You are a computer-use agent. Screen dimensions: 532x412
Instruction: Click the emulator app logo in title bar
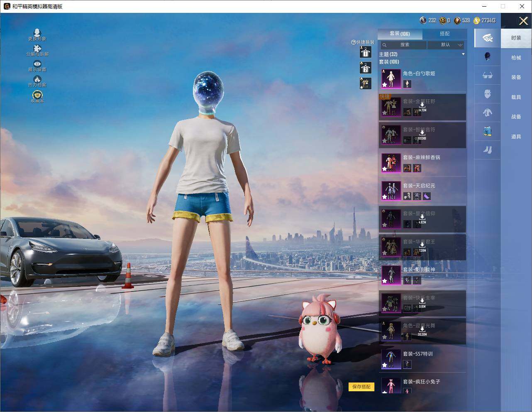tap(7, 6)
